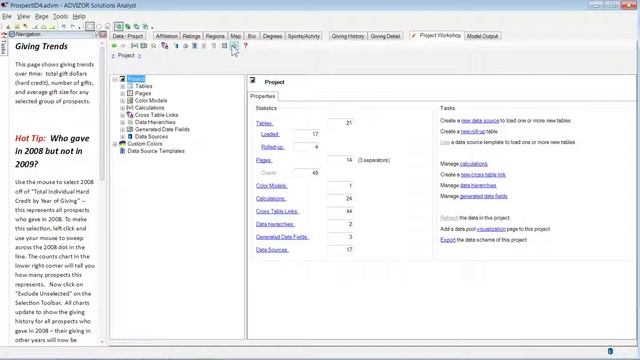
Task: Expand the Data Hierarchies tree node
Action: [x=122, y=122]
